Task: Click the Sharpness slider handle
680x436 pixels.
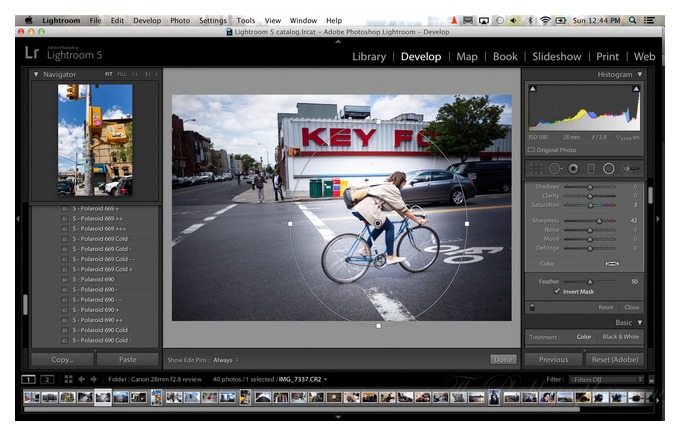Action: [599, 221]
